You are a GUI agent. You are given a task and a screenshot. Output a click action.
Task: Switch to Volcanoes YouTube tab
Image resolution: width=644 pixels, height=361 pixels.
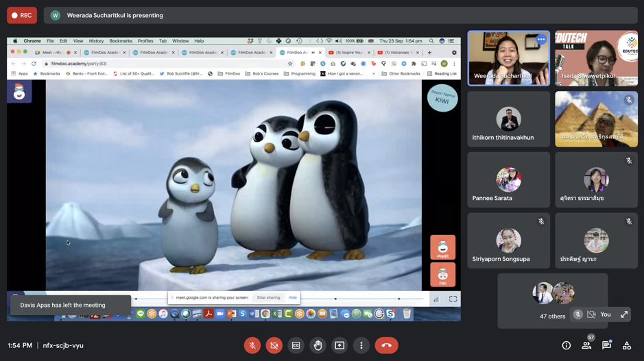point(398,53)
